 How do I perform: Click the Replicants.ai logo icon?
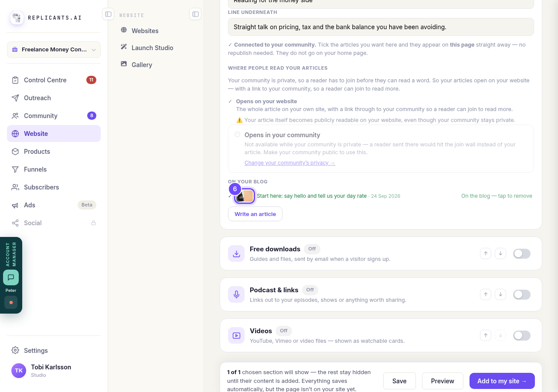(17, 18)
